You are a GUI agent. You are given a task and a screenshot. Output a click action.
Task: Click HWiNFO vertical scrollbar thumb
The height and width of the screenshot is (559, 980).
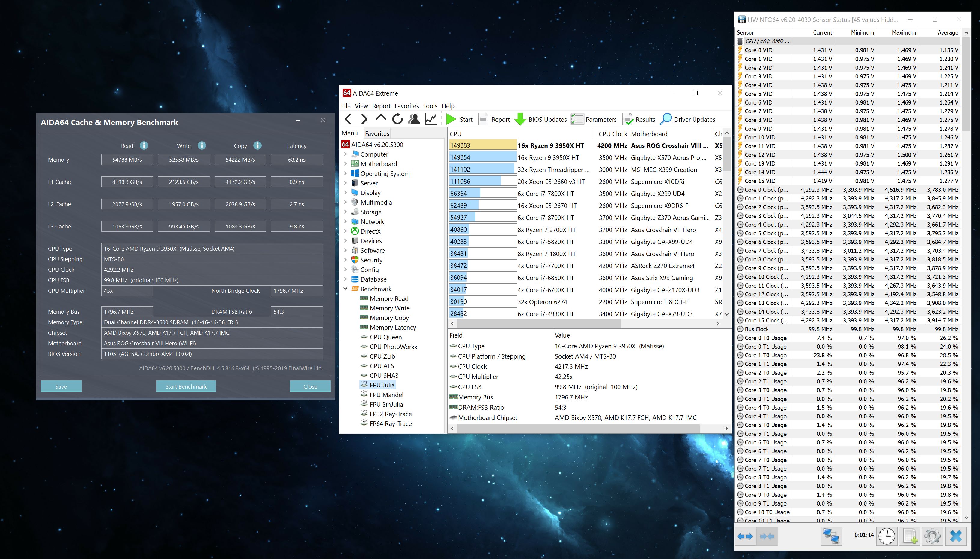(x=966, y=84)
